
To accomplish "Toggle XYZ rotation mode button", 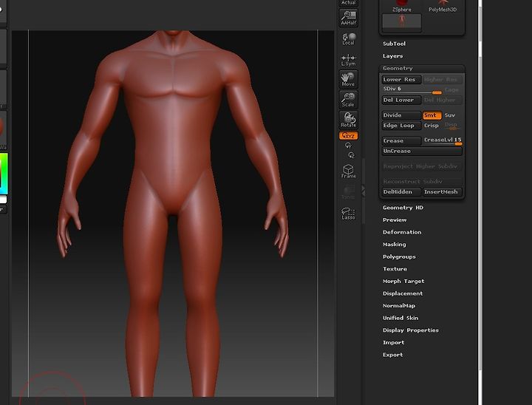I will (x=348, y=136).
